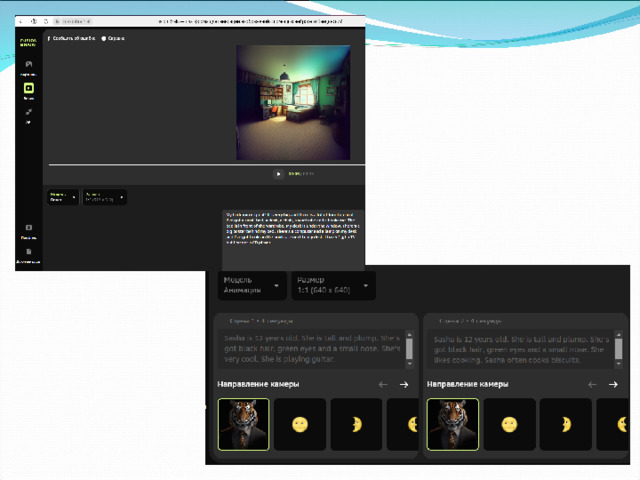Click Scene 2 camera direction right arrow

click(x=613, y=384)
